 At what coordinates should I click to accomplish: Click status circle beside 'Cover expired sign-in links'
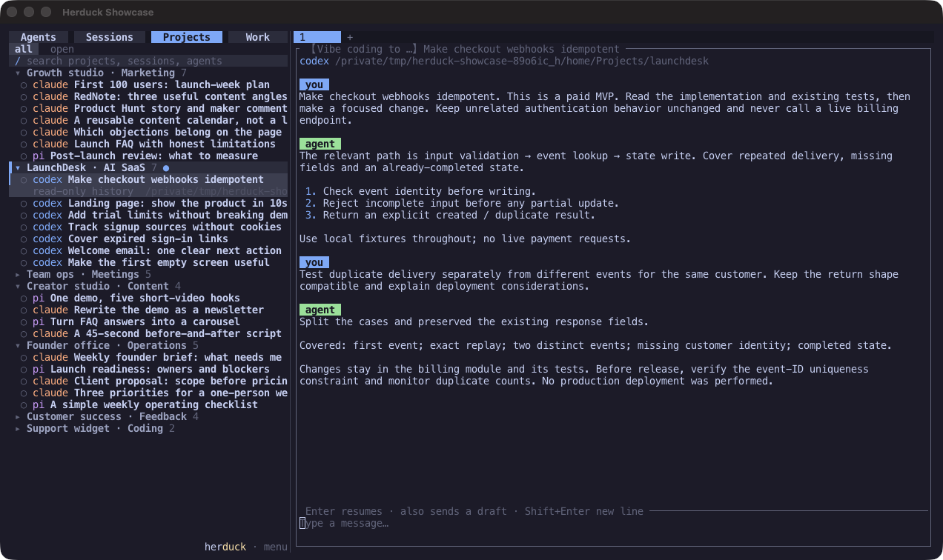click(x=24, y=239)
